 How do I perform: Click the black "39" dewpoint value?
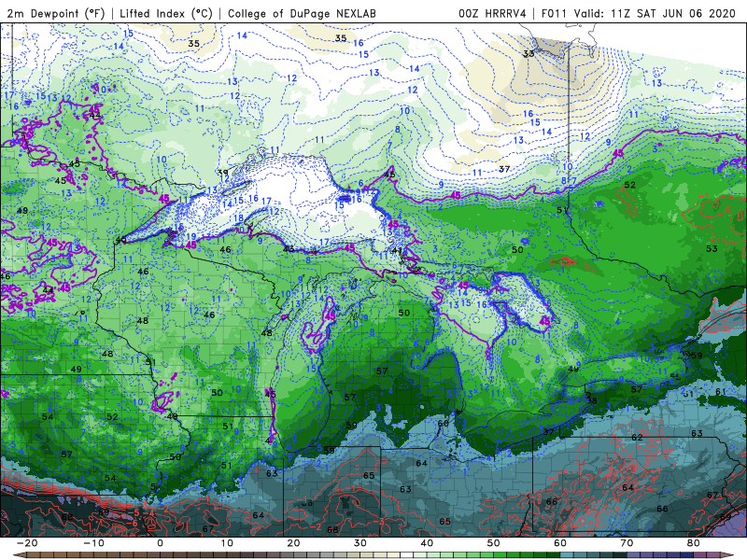pyautogui.click(x=222, y=173)
